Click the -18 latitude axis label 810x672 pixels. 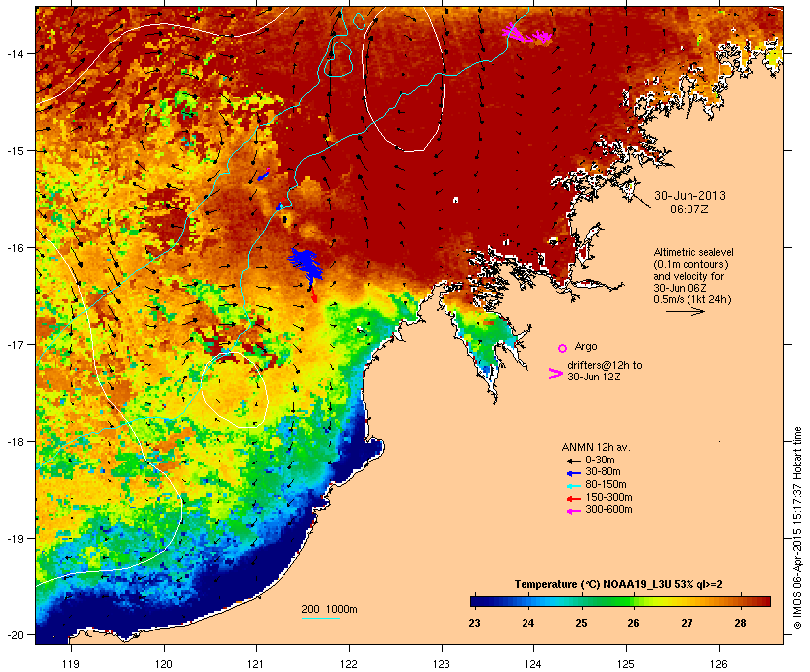pos(14,442)
